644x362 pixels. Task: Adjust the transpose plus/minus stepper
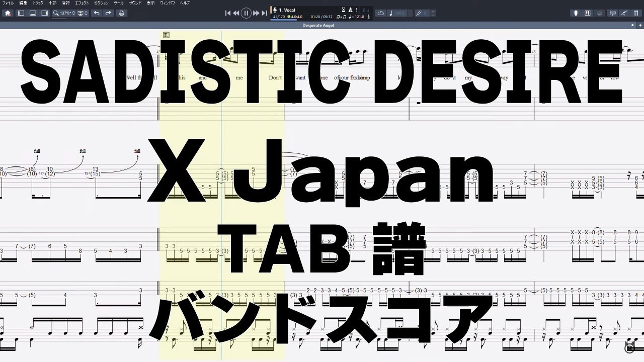coord(433,13)
